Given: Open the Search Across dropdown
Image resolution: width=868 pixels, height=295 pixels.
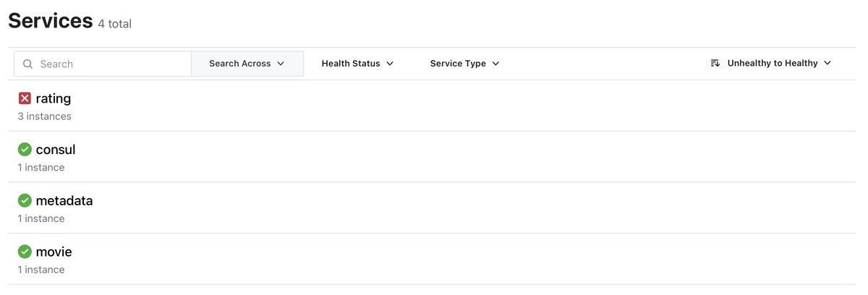Looking at the screenshot, I should point(247,64).
